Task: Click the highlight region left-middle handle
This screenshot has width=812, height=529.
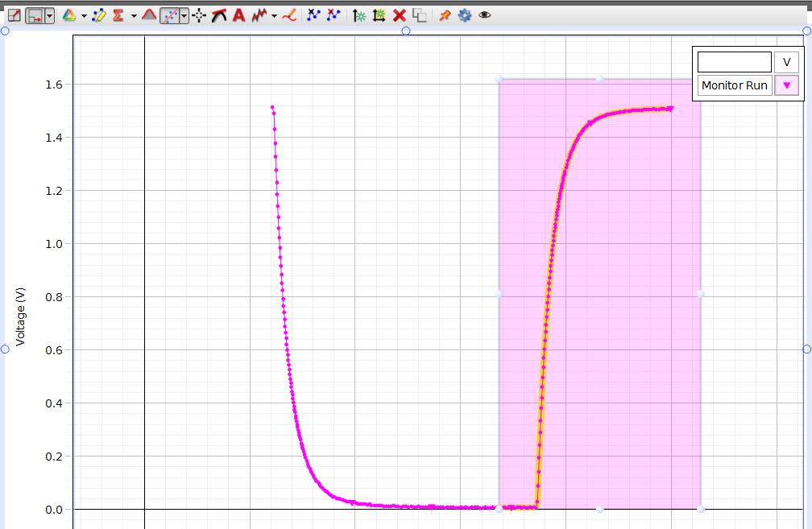Action: tap(499, 294)
